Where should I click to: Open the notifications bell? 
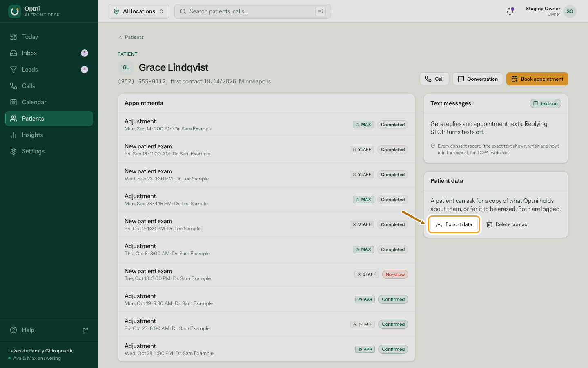click(x=510, y=11)
